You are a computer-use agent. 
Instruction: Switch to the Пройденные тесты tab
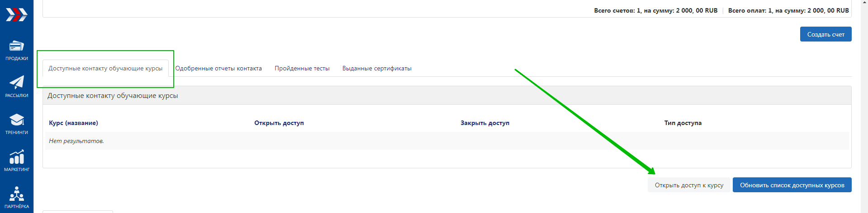(x=302, y=69)
